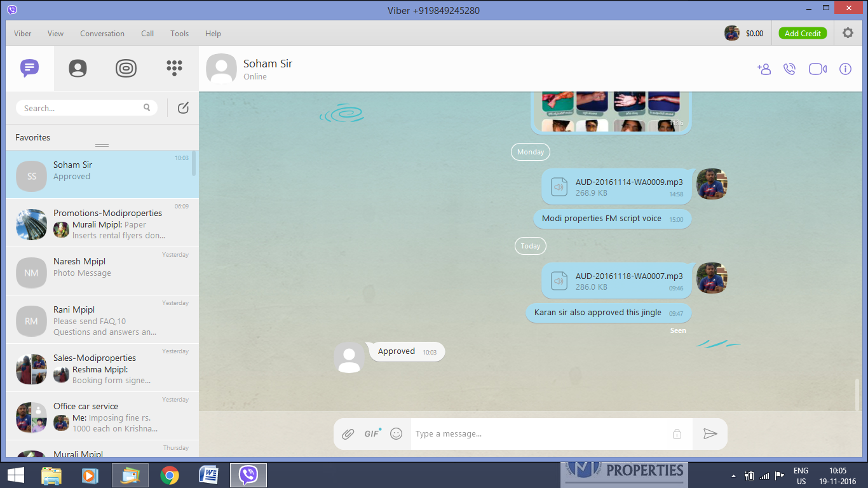Collapse the Favorites section handle
This screenshot has width=868, height=488.
[102, 146]
